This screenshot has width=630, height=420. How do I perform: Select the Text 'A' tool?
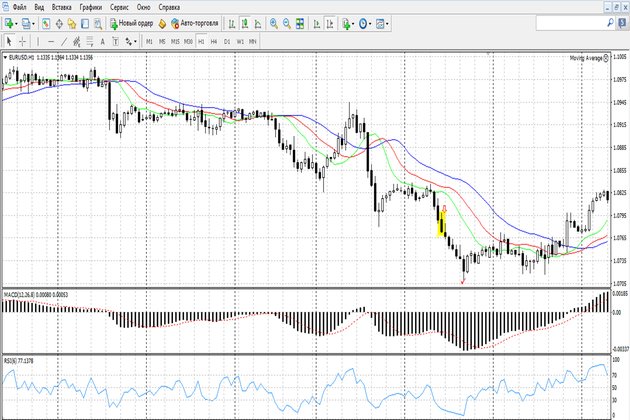click(x=102, y=41)
